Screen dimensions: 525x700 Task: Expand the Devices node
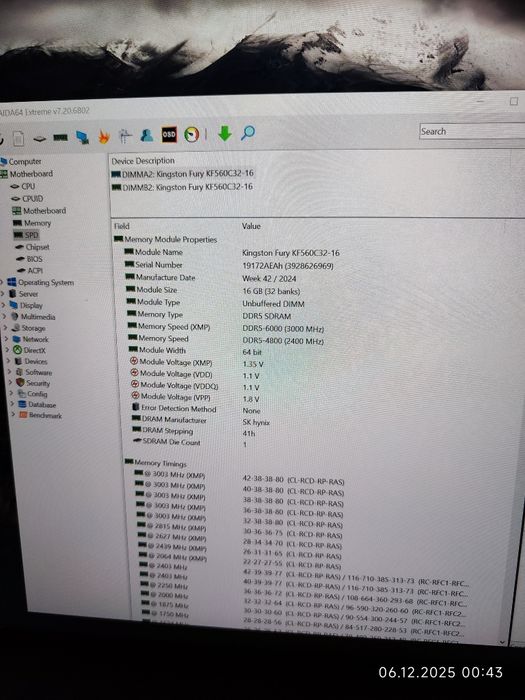[x=9, y=361]
